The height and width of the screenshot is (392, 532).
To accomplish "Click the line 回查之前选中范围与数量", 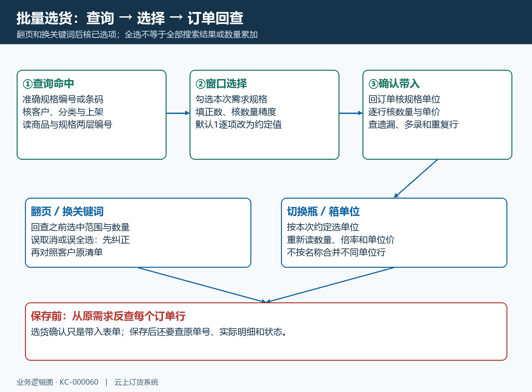I will [80, 227].
